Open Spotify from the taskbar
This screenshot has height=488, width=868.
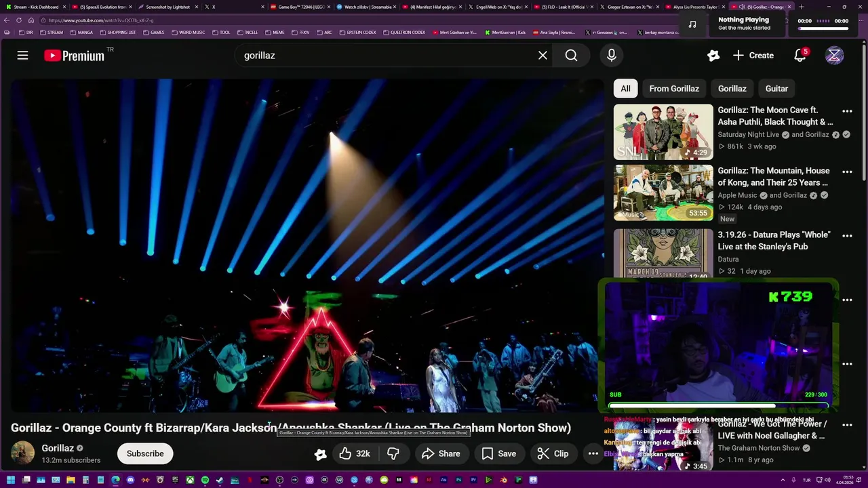[205, 480]
